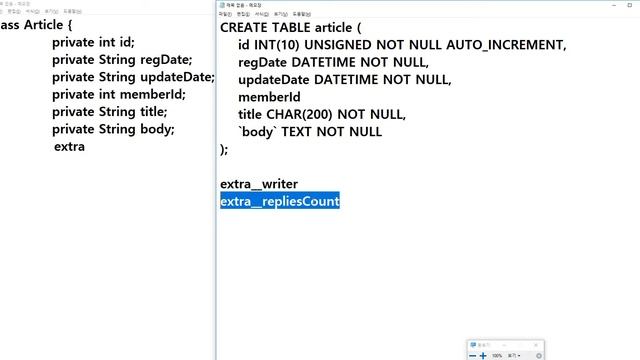Open 도움말 menu in left Notepad window
Viewport: 640px width, 360px height.
click(73, 11)
